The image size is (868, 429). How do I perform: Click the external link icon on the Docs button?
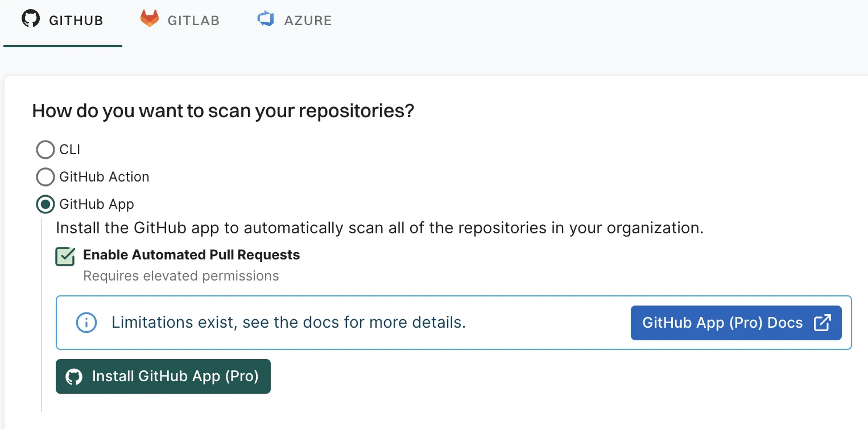822,322
